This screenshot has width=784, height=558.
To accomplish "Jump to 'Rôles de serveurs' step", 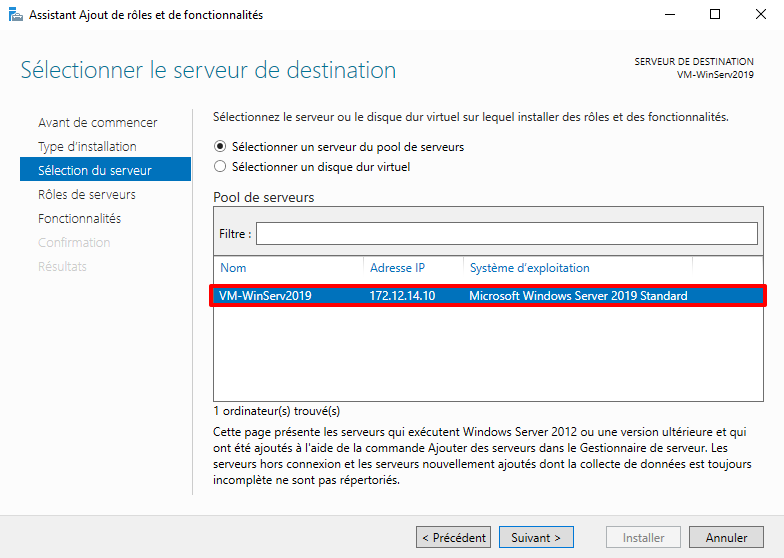I will [x=86, y=195].
